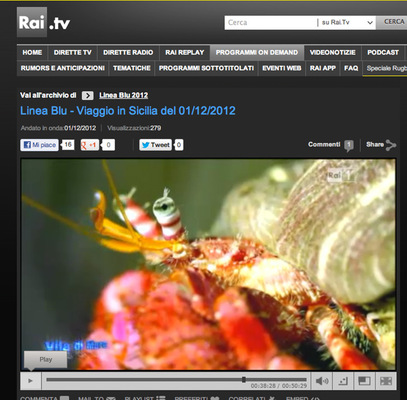Image resolution: width=407 pixels, height=400 pixels.
Task: Open the Programmi On Demand tab
Action: pos(257,53)
